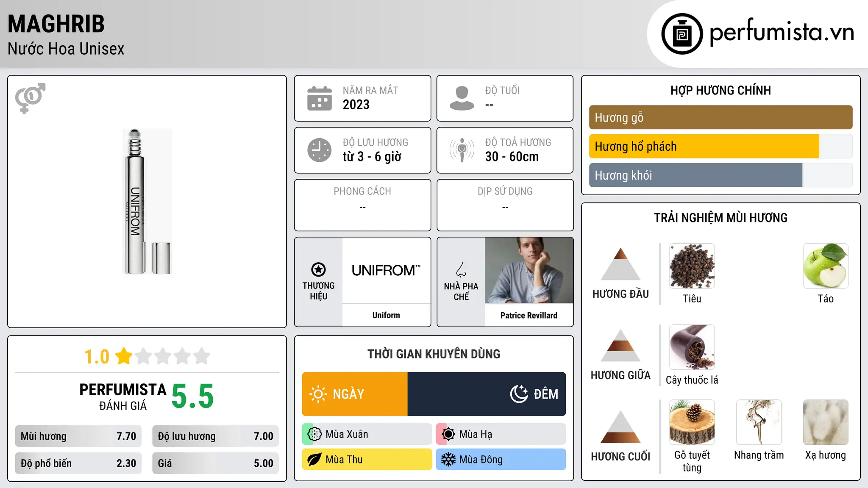Click the unisex gender symbol icon
Image resolution: width=868 pixels, height=488 pixels.
(x=30, y=98)
